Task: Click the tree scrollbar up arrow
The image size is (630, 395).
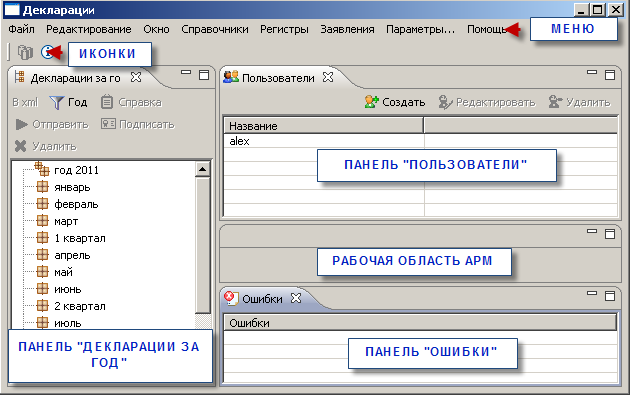Action: [202, 170]
